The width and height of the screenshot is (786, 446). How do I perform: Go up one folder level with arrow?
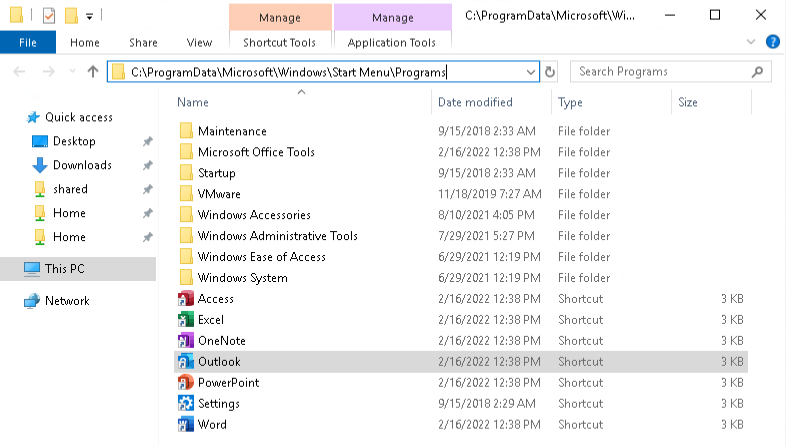[x=93, y=72]
